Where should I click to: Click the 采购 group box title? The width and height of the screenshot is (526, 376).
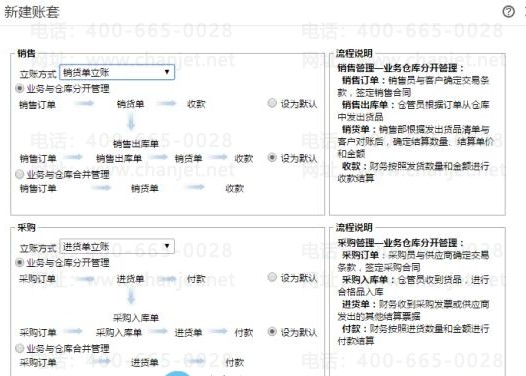click(x=26, y=227)
